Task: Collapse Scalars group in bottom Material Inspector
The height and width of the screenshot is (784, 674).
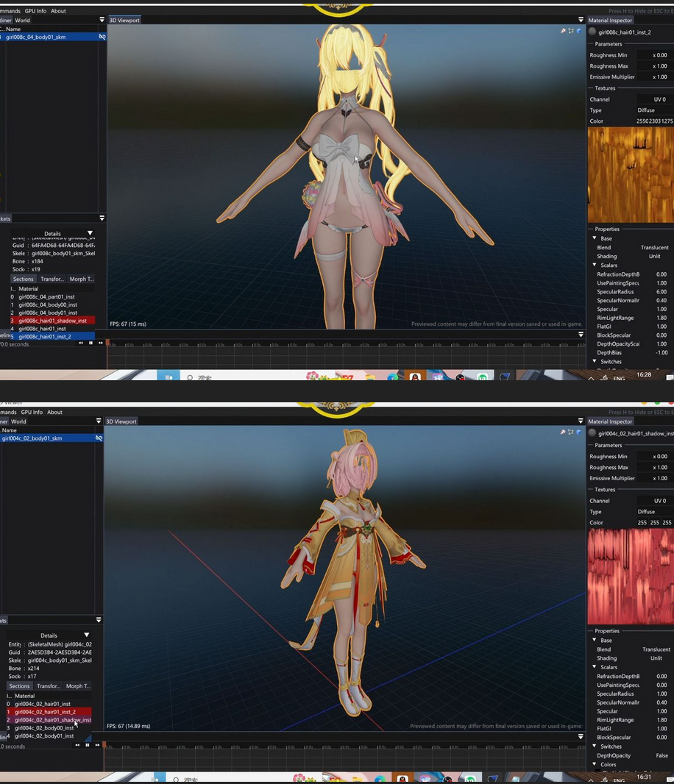Action: point(595,666)
